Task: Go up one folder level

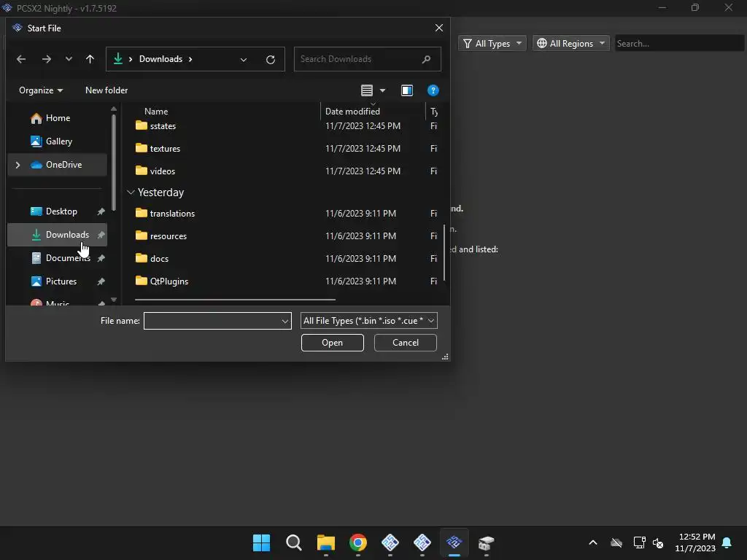Action: click(x=90, y=59)
